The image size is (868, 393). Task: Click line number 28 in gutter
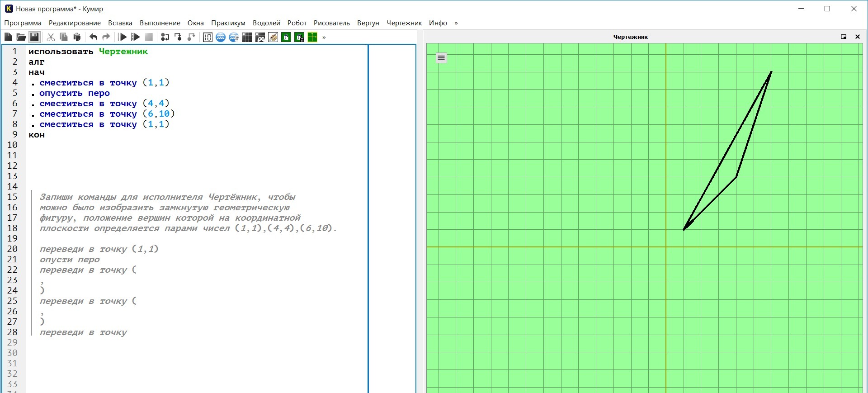[12, 332]
